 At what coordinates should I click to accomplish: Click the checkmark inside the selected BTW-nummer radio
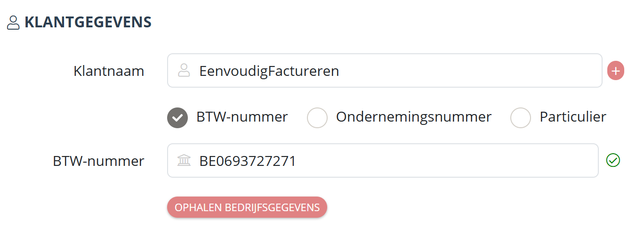coord(177,118)
